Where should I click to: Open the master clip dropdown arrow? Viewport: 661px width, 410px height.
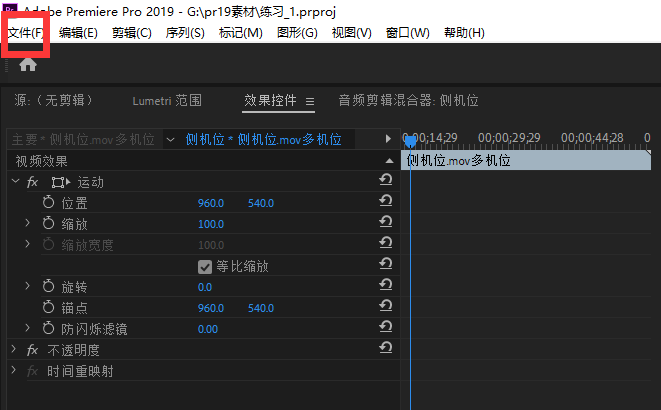pos(170,139)
